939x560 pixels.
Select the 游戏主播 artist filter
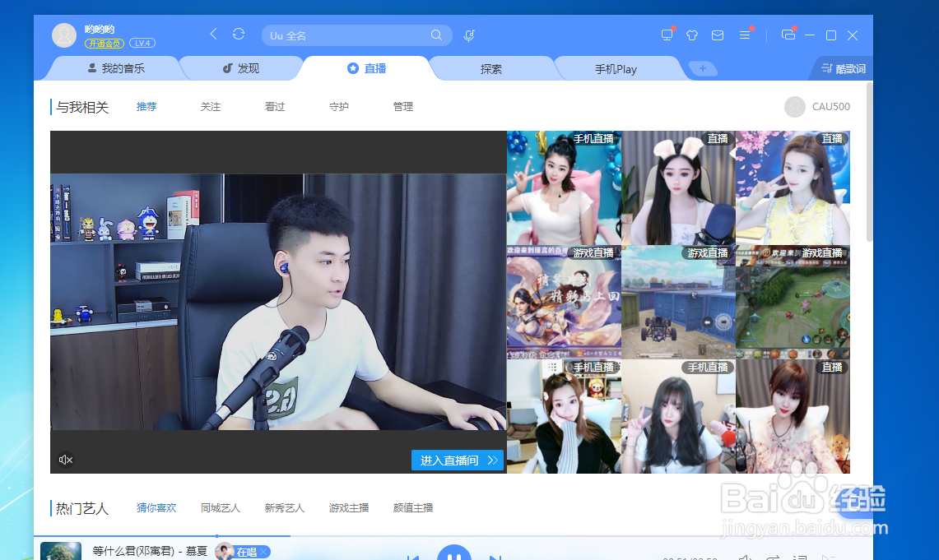click(x=349, y=507)
